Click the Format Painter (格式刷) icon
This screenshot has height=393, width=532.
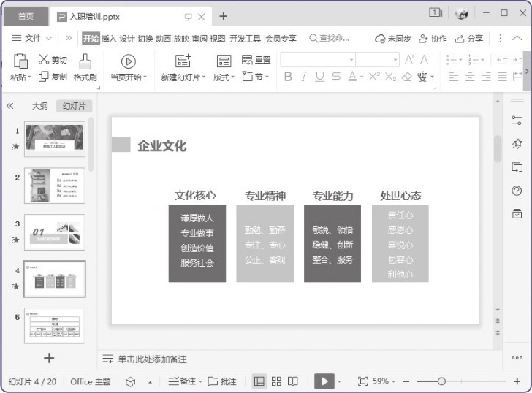(85, 61)
